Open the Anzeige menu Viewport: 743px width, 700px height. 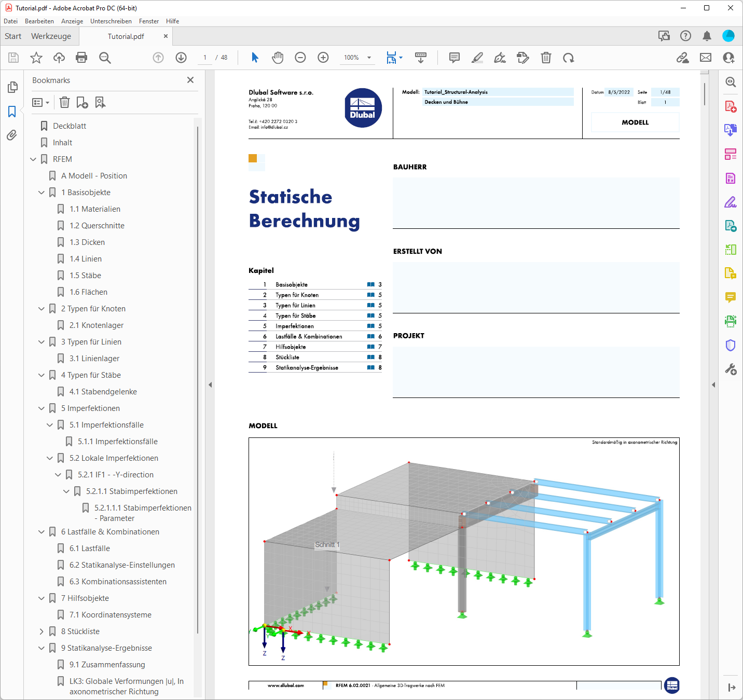click(x=72, y=21)
